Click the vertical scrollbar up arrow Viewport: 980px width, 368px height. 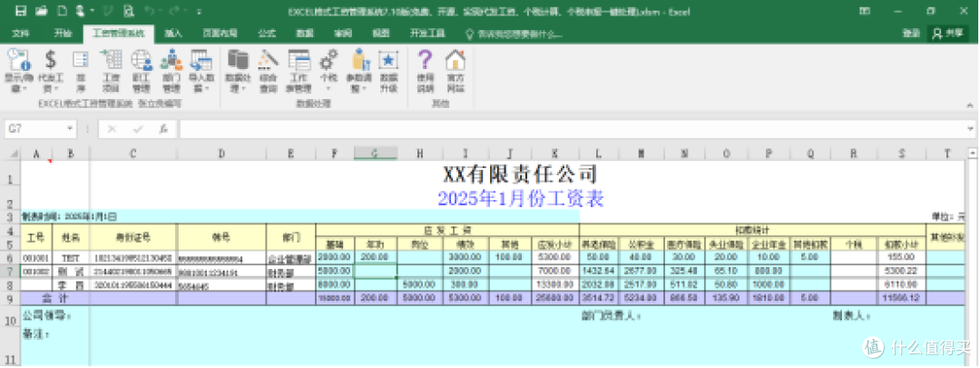972,152
